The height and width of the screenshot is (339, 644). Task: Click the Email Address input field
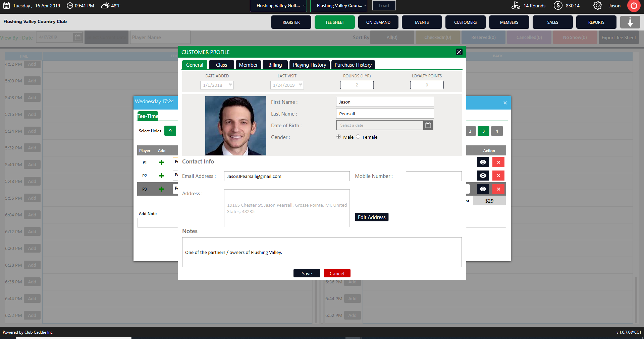tap(286, 177)
